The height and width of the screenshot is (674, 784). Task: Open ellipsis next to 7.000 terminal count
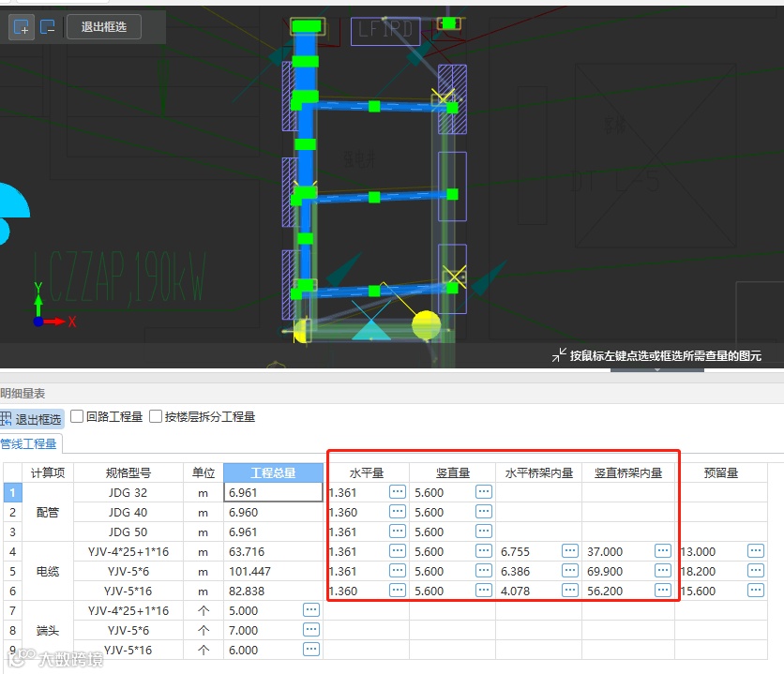[x=311, y=630]
